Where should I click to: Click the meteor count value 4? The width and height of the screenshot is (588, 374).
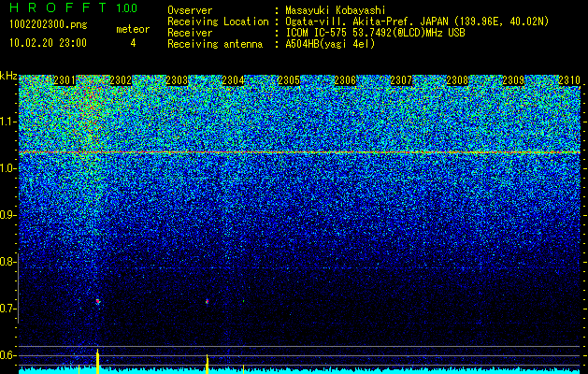(133, 43)
